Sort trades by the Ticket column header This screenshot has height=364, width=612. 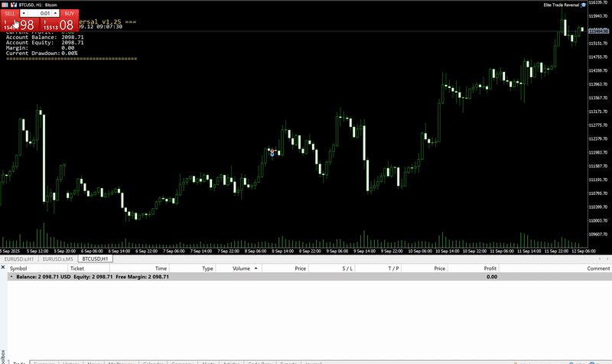click(x=89, y=268)
